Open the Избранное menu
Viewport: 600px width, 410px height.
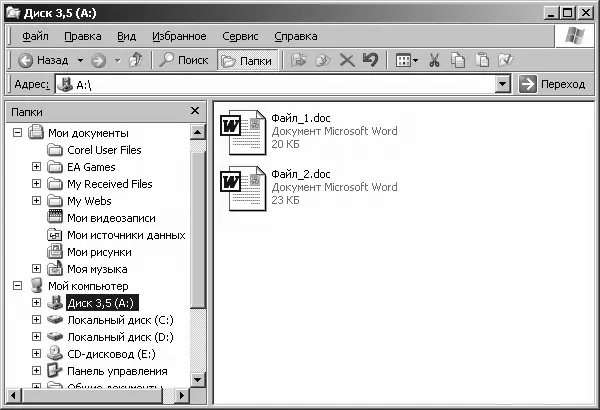pos(179,36)
